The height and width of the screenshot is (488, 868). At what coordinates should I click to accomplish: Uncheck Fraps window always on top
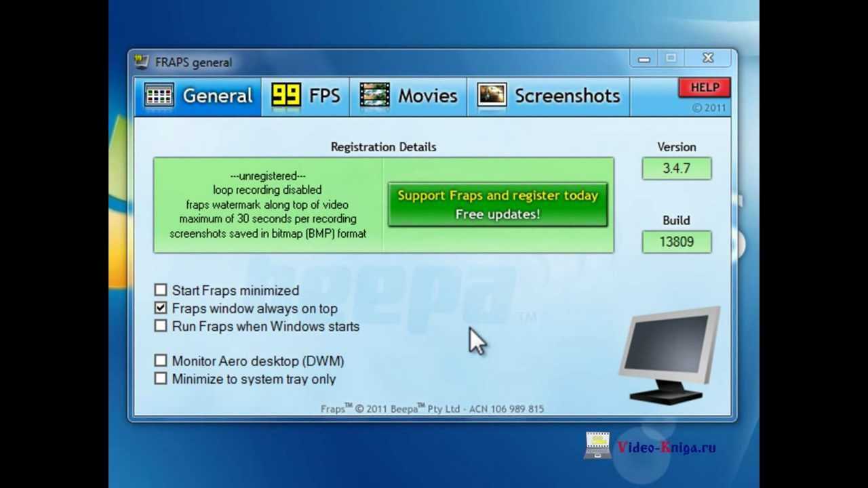pyautogui.click(x=160, y=308)
